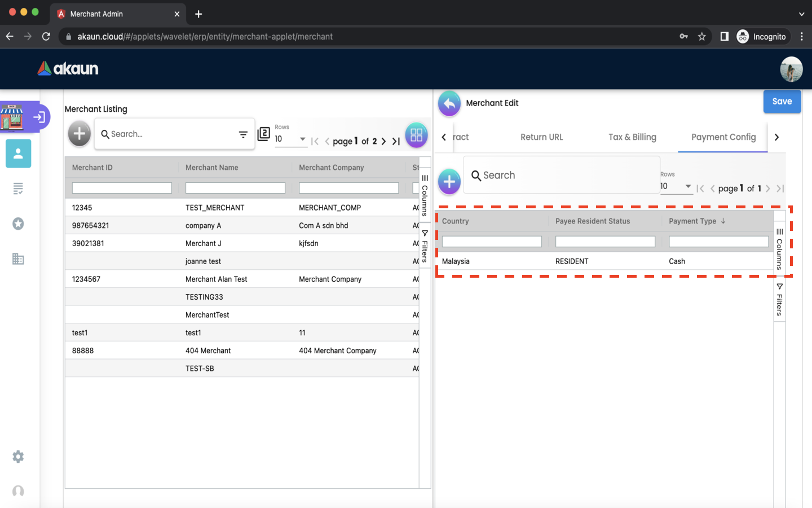Open the building icon in the sidebar

(x=18, y=259)
